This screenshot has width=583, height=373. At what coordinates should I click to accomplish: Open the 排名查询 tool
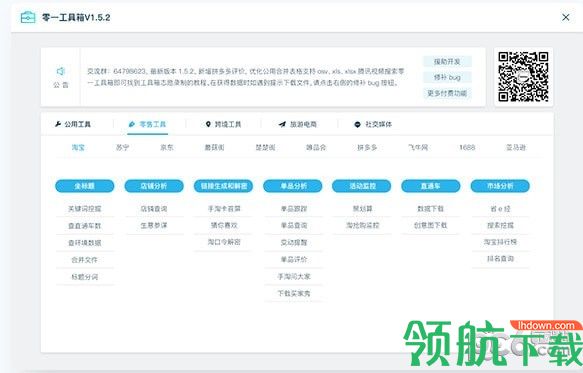500,259
